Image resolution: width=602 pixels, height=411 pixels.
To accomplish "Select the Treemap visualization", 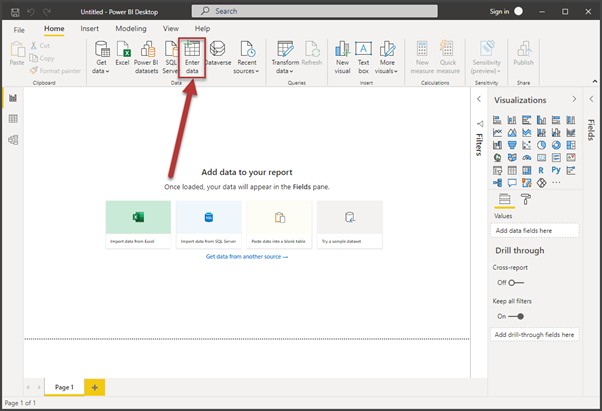I will coord(571,145).
